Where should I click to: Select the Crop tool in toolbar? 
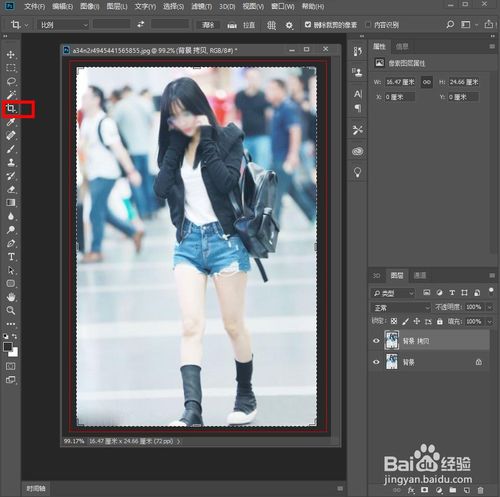pyautogui.click(x=11, y=108)
